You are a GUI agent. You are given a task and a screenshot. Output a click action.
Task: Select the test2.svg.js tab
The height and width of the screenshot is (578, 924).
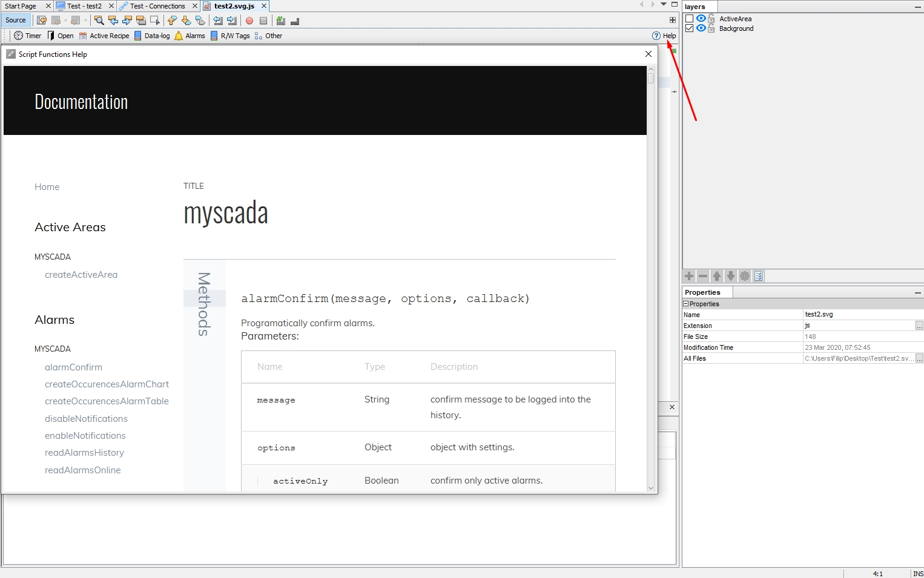coord(234,6)
